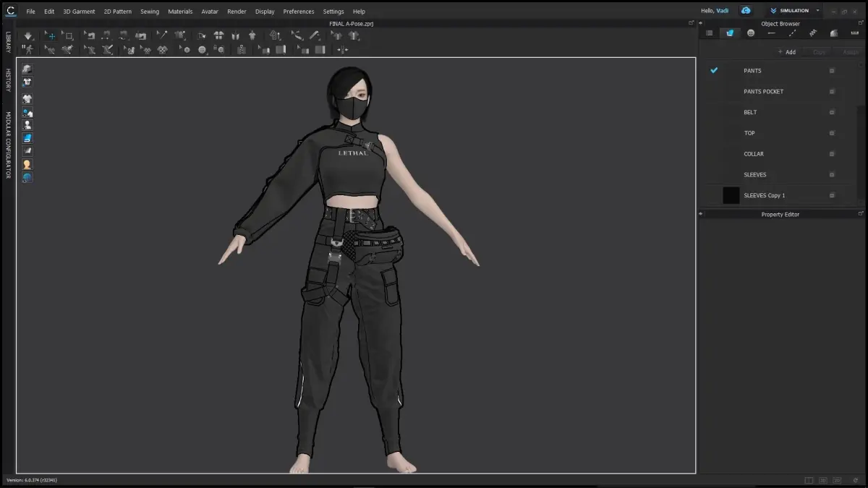
Task: Collapse the Object Browser with its left arrow
Action: click(701, 24)
